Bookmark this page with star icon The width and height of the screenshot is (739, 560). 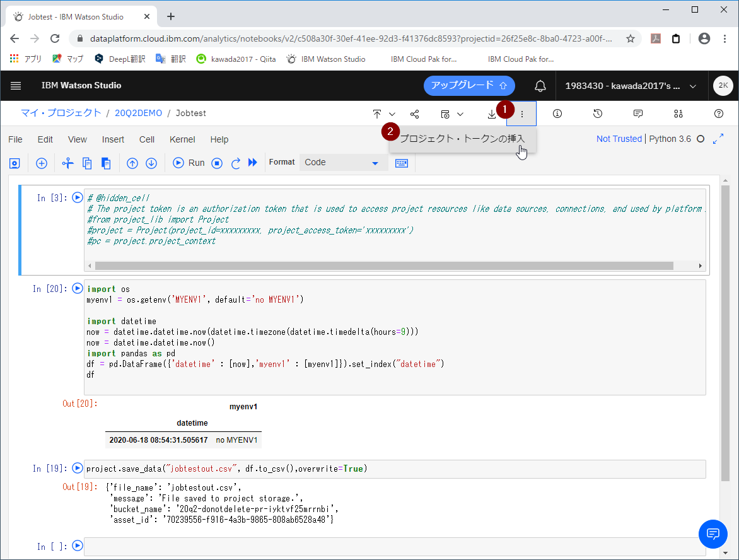pyautogui.click(x=630, y=38)
